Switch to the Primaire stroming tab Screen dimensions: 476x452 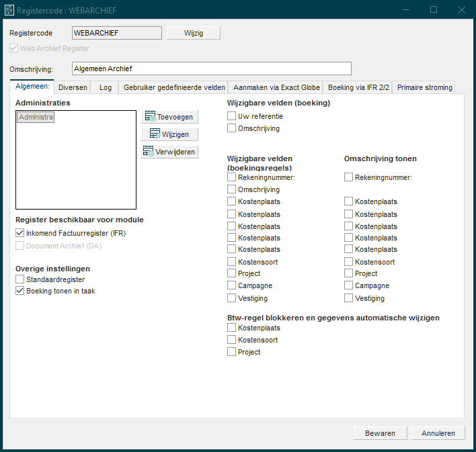pos(424,87)
